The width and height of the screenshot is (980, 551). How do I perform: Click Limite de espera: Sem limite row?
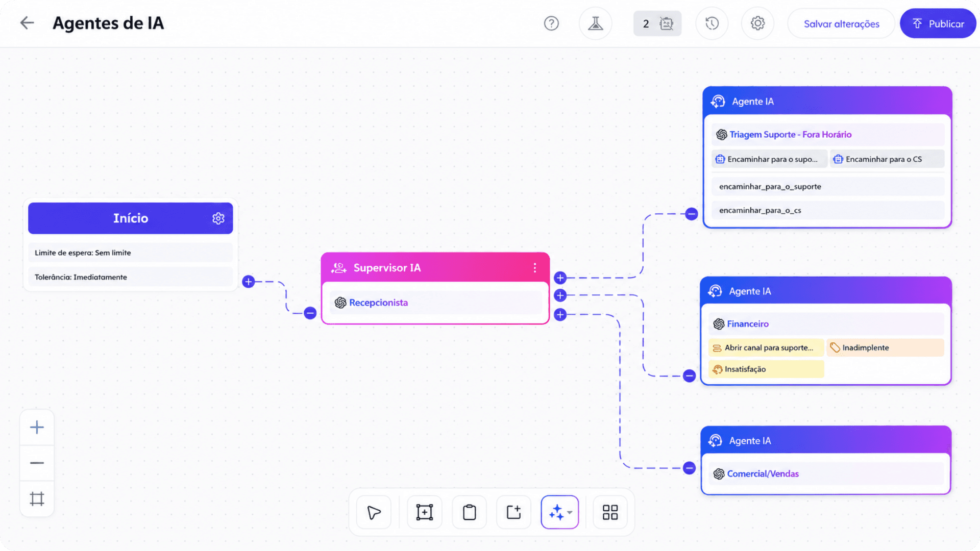(131, 253)
